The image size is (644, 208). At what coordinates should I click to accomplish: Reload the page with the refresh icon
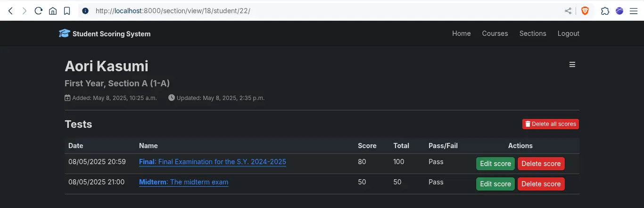pos(39,10)
